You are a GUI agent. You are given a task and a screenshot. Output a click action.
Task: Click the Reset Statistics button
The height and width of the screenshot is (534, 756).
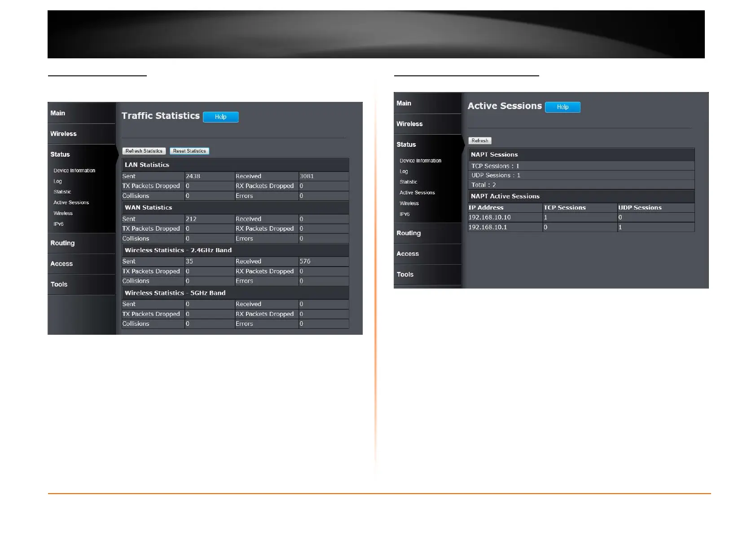coord(189,151)
